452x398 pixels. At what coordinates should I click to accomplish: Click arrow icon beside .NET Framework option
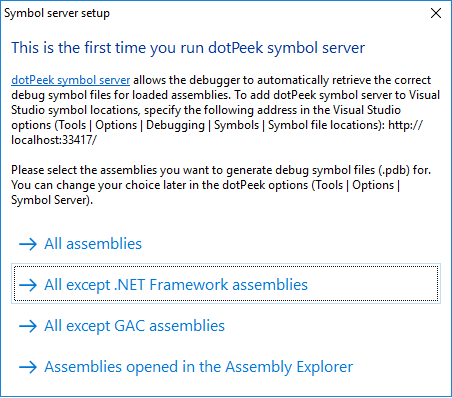click(x=28, y=285)
